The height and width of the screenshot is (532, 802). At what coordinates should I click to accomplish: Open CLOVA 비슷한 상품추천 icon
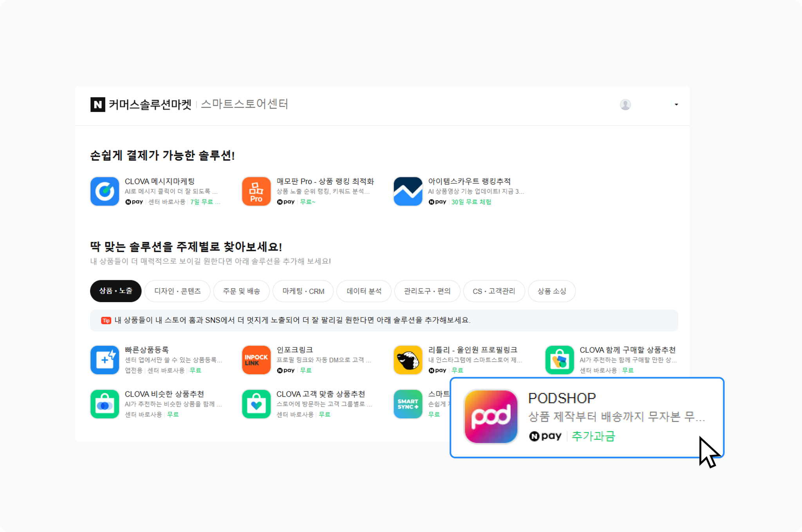coord(105,404)
